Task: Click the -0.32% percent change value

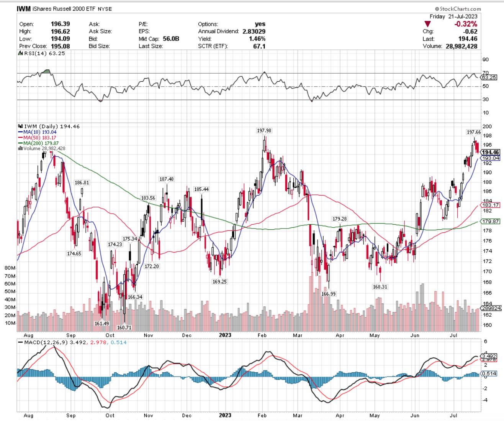Action: pyautogui.click(x=465, y=24)
